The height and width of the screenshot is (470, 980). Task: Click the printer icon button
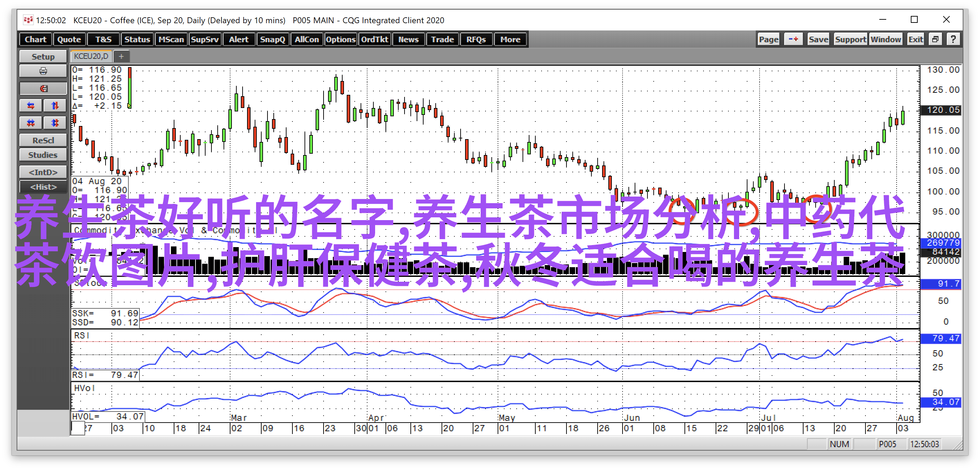[43, 71]
